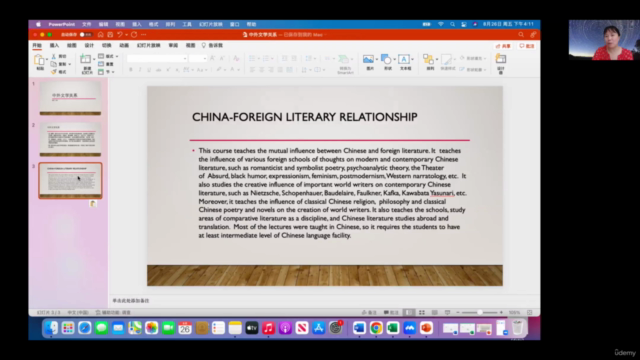Image resolution: width=640 pixels, height=360 pixels.
Task: Expand the Shapes dropdown arrow
Action: (394, 60)
